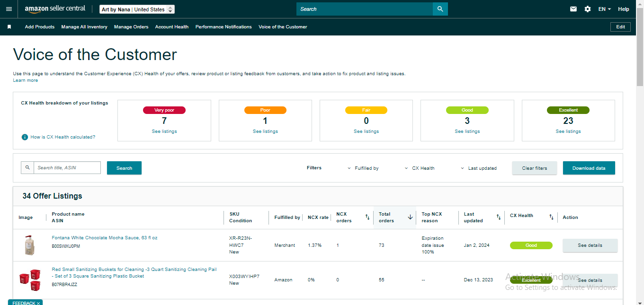Viewport: 644px width, 305px height.
Task: Click ASIN B07RBR4JZZ text
Action: [x=64, y=285]
